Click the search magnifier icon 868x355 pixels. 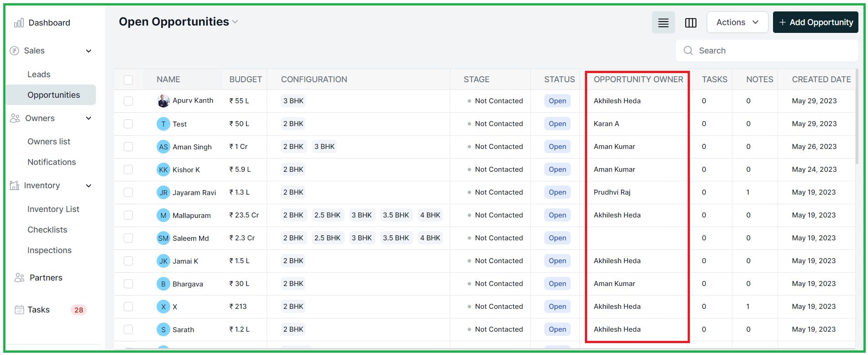(688, 51)
